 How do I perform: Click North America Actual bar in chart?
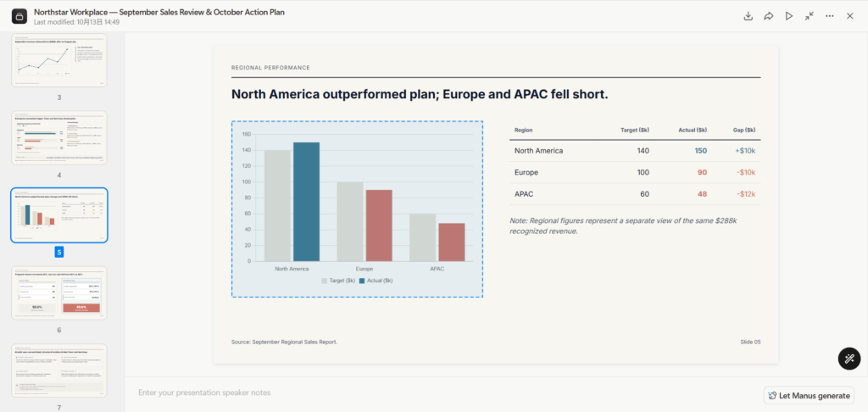[x=306, y=202]
